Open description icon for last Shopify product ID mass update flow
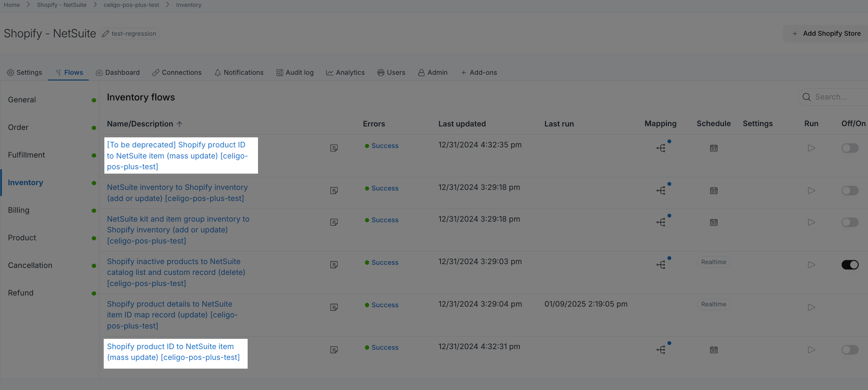This screenshot has width=868, height=390. coord(334,350)
